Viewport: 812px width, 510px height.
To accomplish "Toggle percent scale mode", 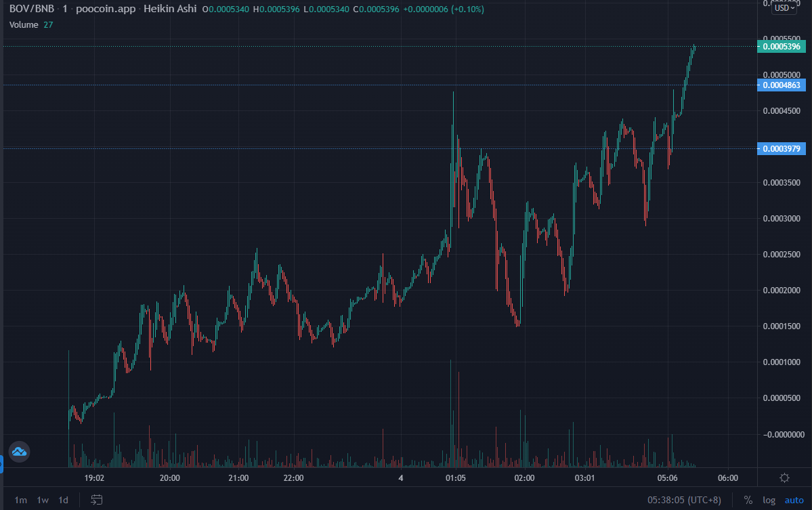I will coord(748,500).
